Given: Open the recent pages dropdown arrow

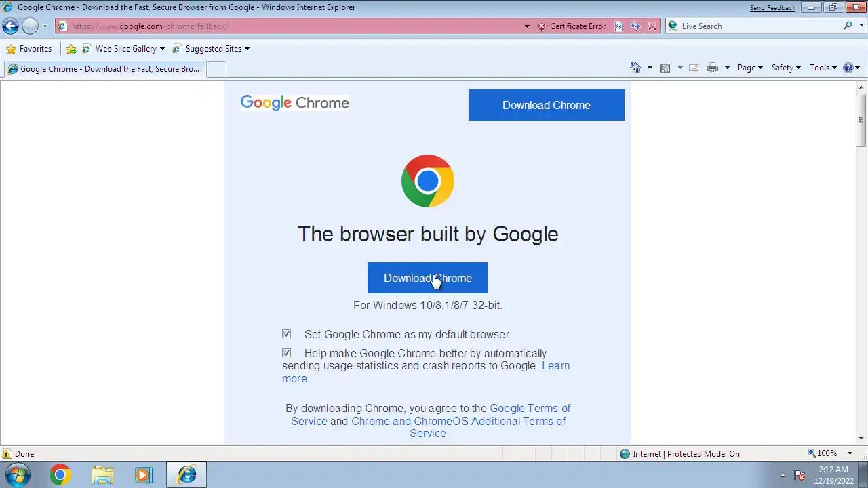Looking at the screenshot, I should 45,26.
